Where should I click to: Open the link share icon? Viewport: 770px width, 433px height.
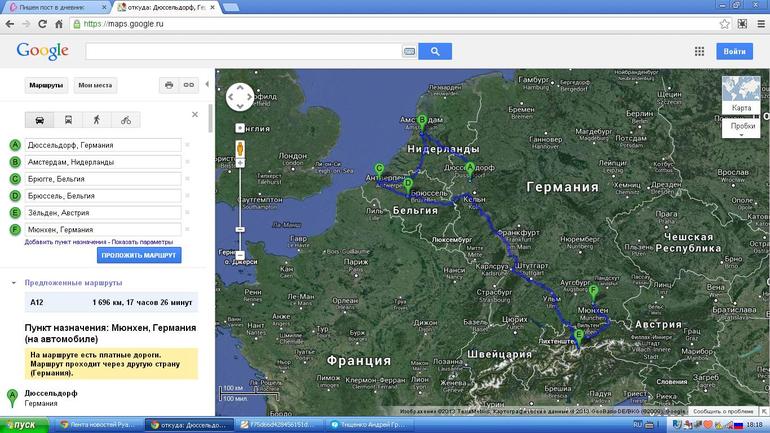188,86
